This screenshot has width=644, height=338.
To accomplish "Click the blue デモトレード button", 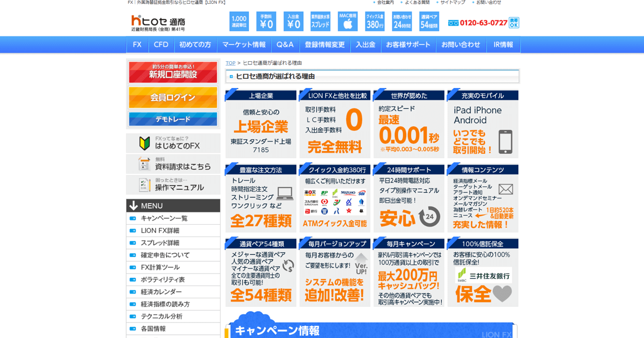I will [x=173, y=119].
